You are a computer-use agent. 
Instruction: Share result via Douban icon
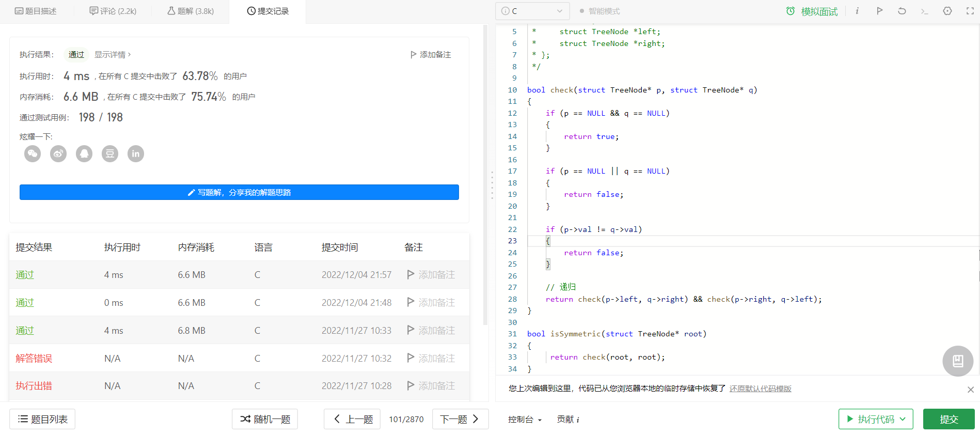110,153
